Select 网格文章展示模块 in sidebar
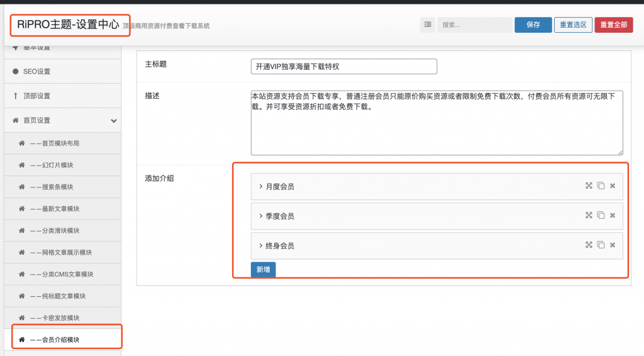 tap(62, 252)
